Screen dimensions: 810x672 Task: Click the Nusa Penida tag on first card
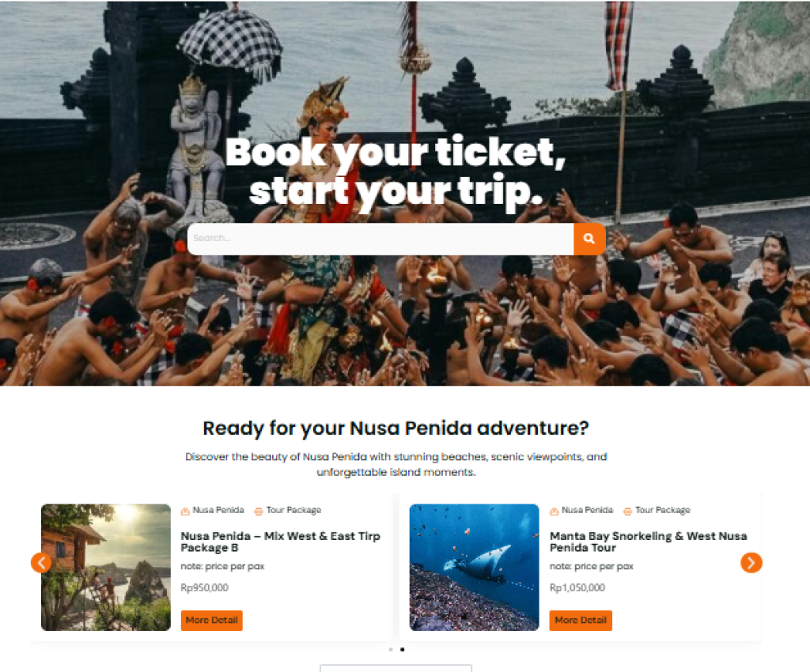point(218,510)
